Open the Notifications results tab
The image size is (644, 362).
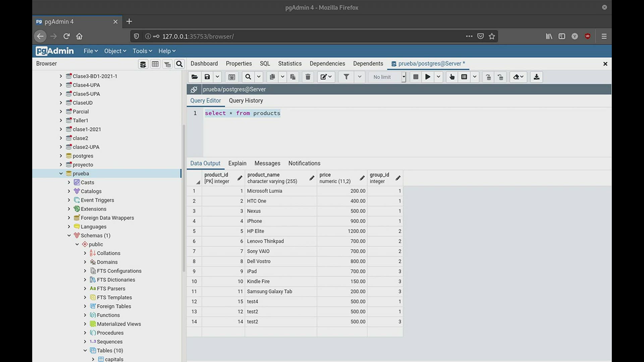pos(304,163)
